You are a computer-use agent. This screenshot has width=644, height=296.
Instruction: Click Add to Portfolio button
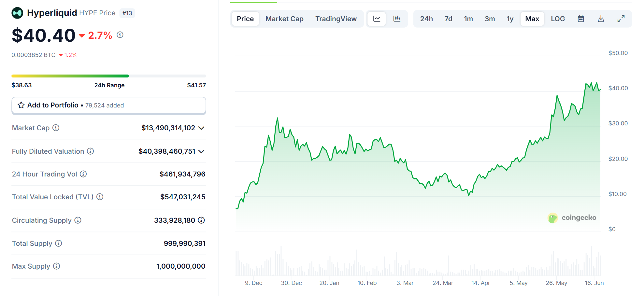pos(109,106)
